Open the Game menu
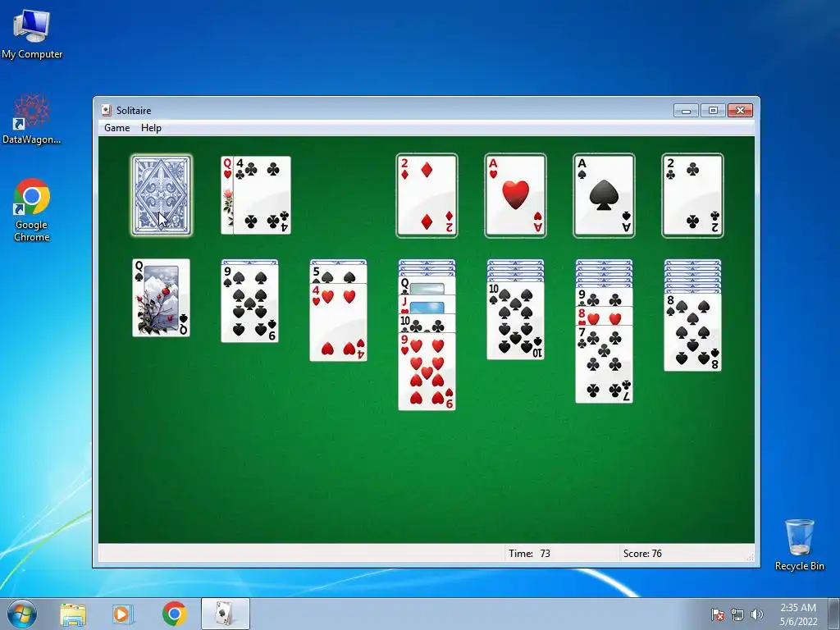This screenshot has width=840, height=630. click(x=116, y=128)
